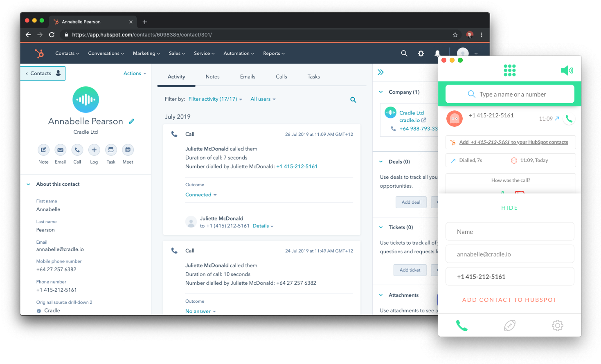Change the No answer outcome dropdown
The image size is (601, 364).
(200, 311)
